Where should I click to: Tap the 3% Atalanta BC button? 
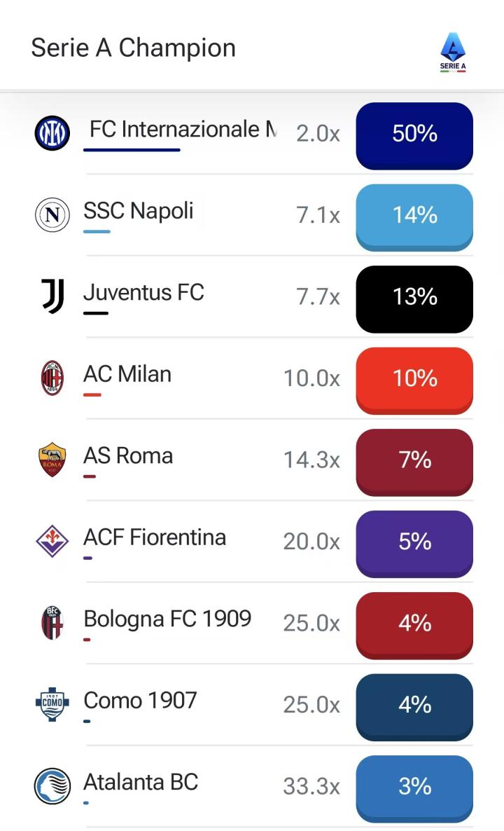pos(414,788)
